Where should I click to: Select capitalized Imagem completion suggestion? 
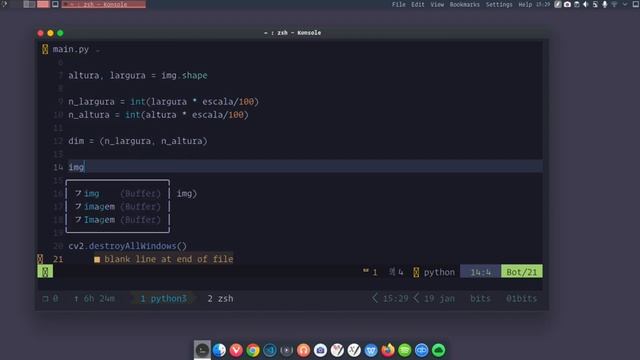[x=118, y=220]
